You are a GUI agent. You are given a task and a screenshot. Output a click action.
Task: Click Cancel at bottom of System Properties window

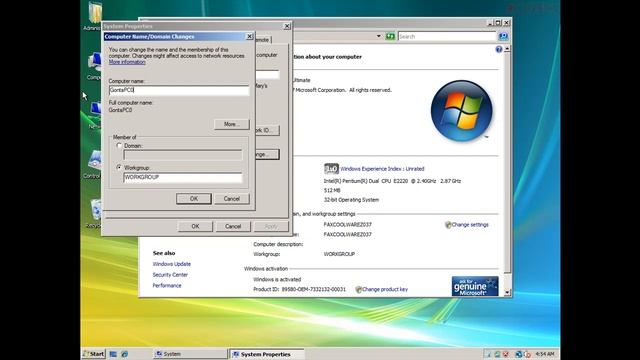pos(233,226)
